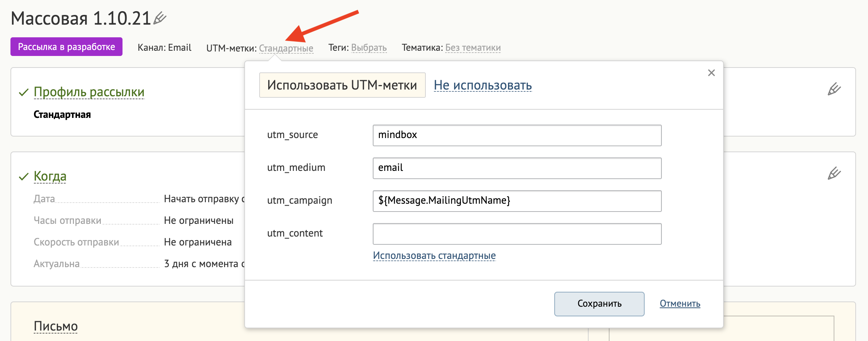Edit the mailing title with pencil icon
This screenshot has width=868, height=341.
tap(160, 18)
